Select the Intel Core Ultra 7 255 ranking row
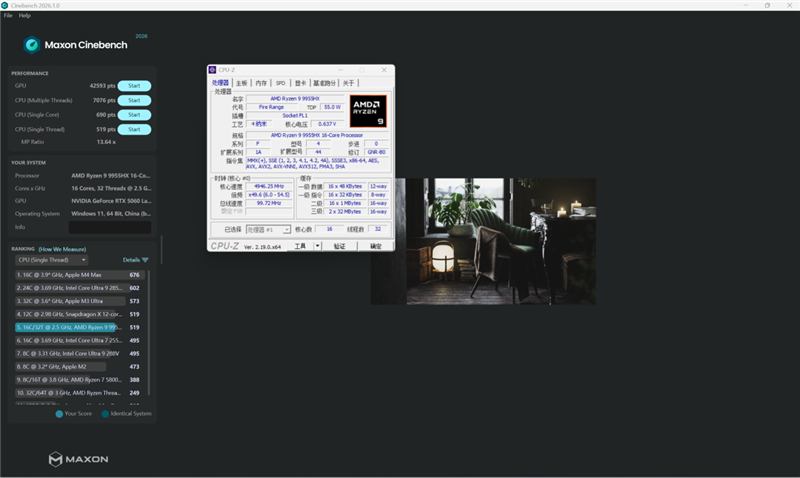The width and height of the screenshot is (800, 478). 80,341
